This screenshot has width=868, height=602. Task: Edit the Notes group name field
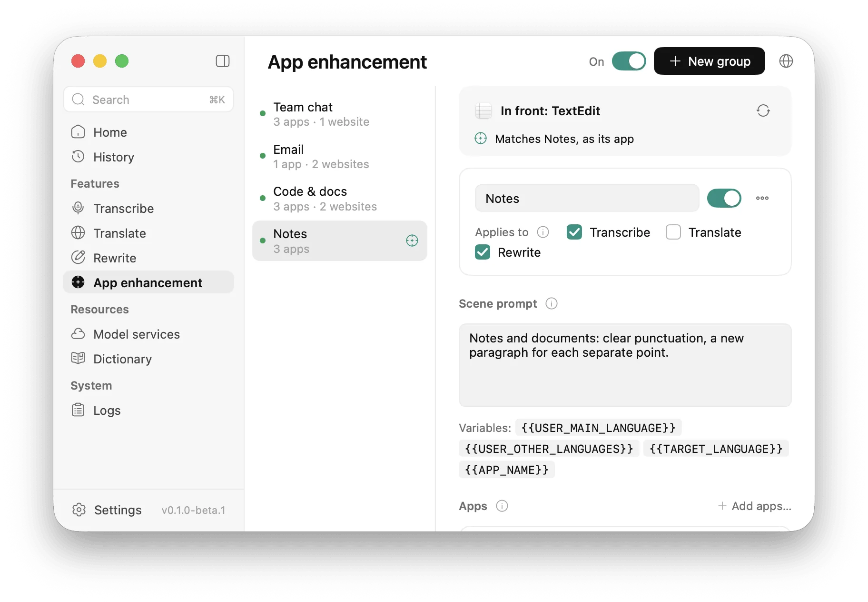587,198
